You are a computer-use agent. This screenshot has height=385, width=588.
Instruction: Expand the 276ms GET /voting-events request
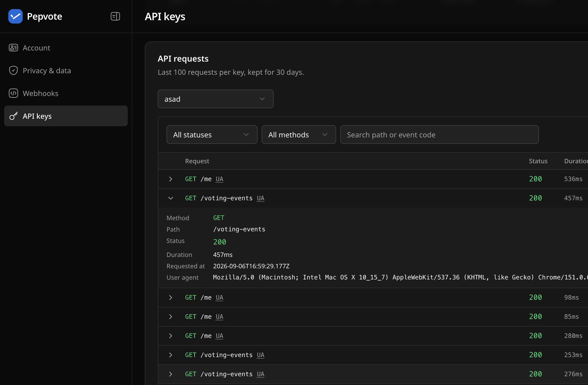(170, 374)
